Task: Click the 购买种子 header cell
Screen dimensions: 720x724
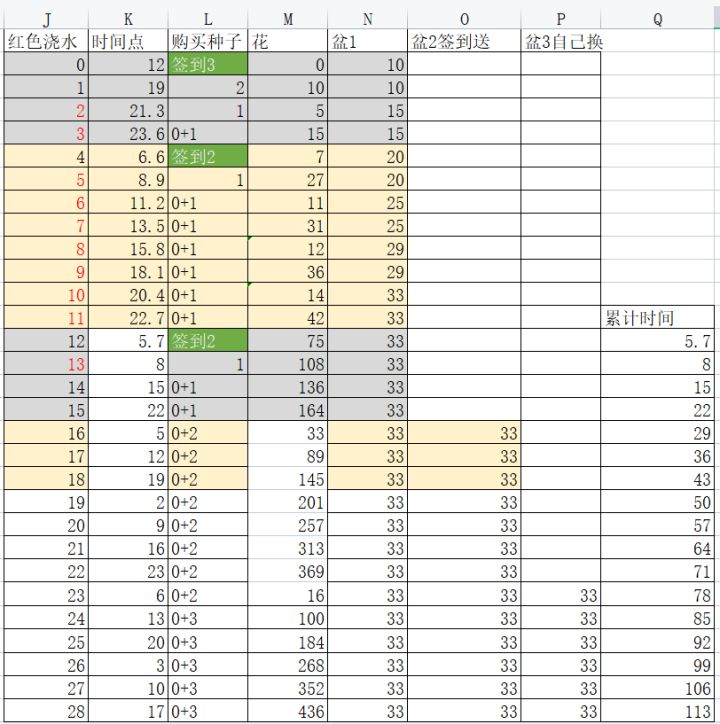Action: coord(208,41)
